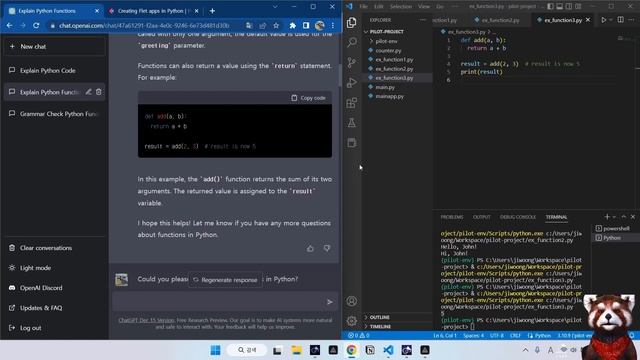This screenshot has height=360, width=640.
Task: Expand the OUTLINE section
Action: coord(398,317)
